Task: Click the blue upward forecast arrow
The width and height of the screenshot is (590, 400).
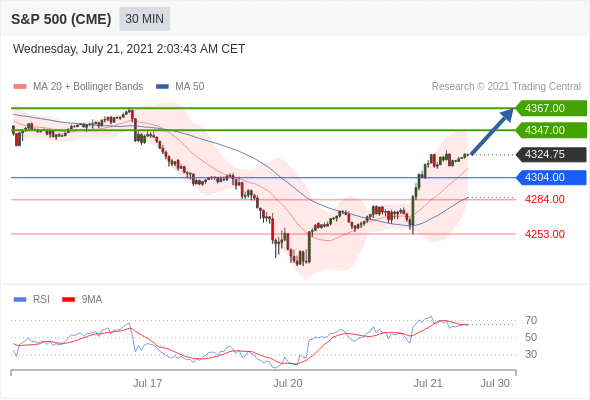Action: [492, 131]
